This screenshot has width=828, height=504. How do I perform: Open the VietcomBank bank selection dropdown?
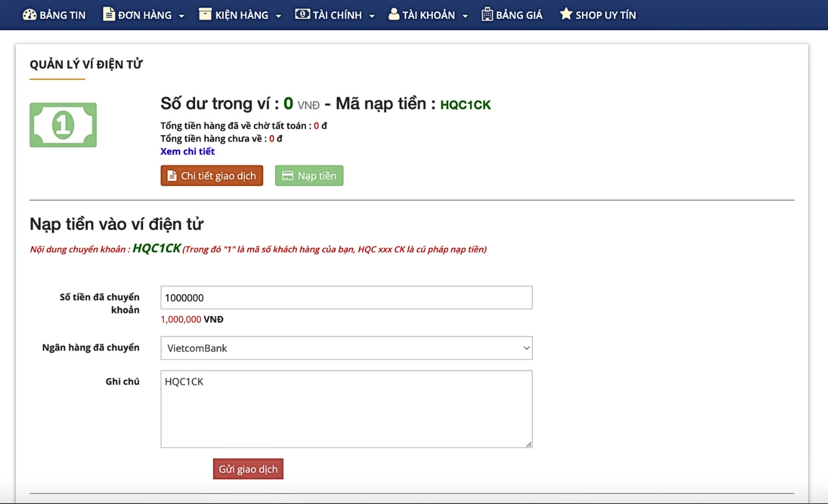[346, 348]
